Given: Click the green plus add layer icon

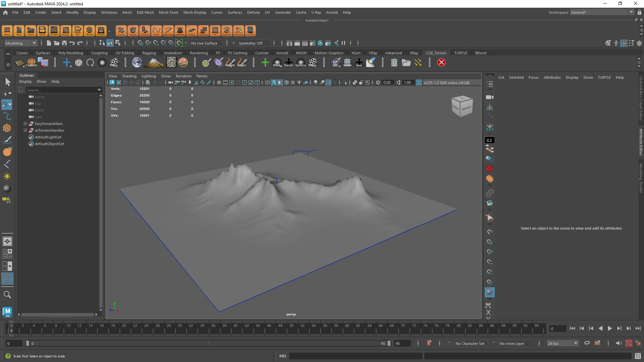Looking at the screenshot, I should pos(265,63).
